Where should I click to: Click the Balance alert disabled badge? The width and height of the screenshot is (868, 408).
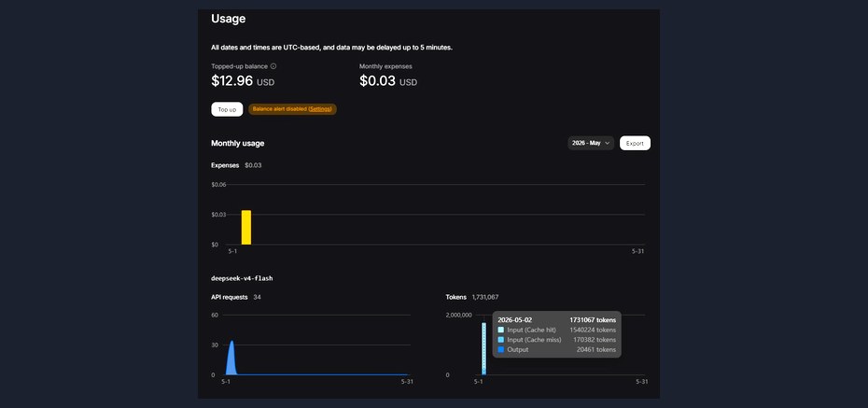[x=292, y=109]
